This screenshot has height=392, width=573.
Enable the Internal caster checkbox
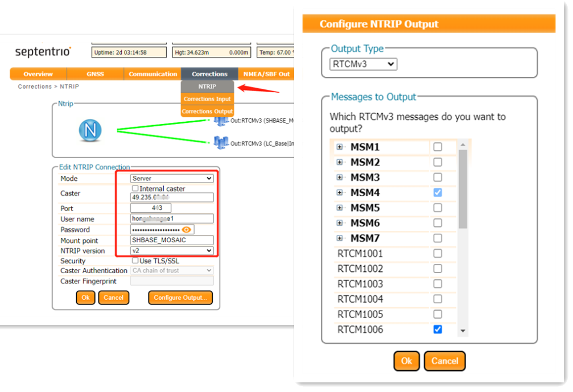tap(135, 188)
